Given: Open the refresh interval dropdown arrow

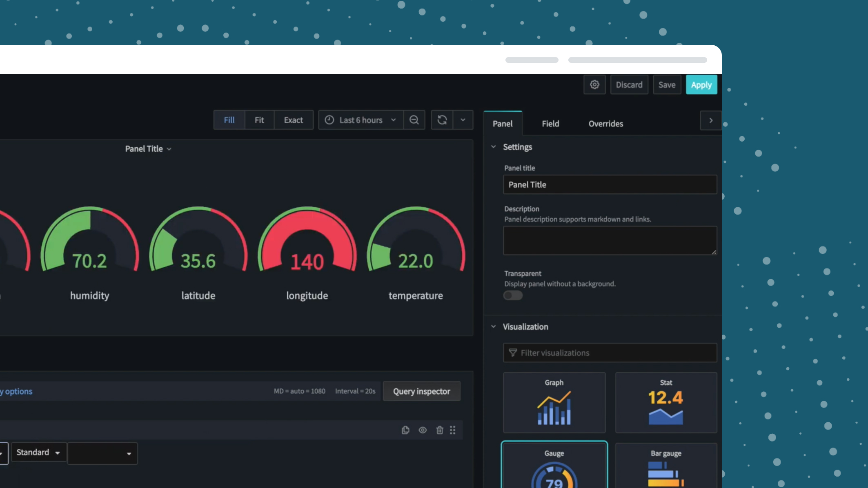Looking at the screenshot, I should pos(463,120).
